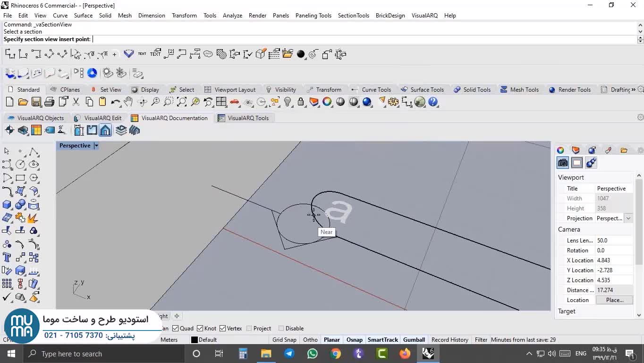Select the Explode tool in sidebar
The width and height of the screenshot is (644, 363).
click(33, 218)
